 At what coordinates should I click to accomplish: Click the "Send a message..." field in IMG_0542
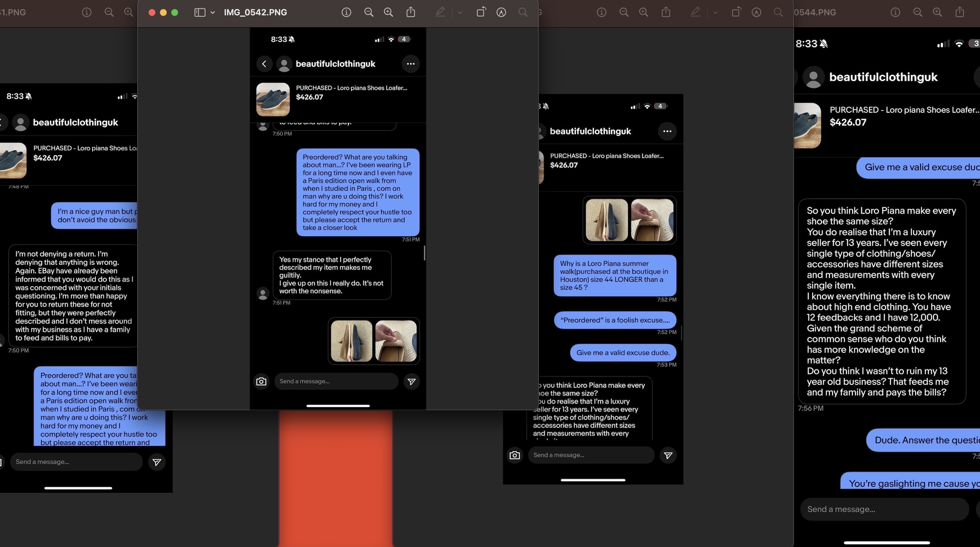(336, 381)
